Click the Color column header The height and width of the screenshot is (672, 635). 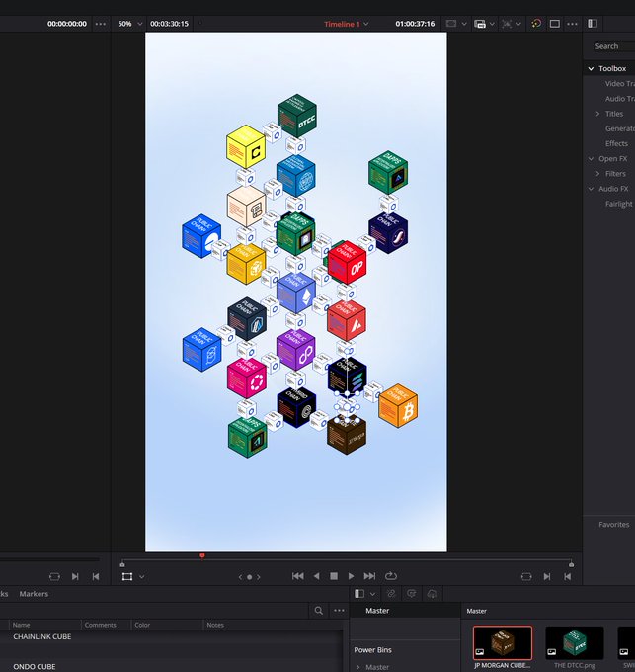point(142,625)
